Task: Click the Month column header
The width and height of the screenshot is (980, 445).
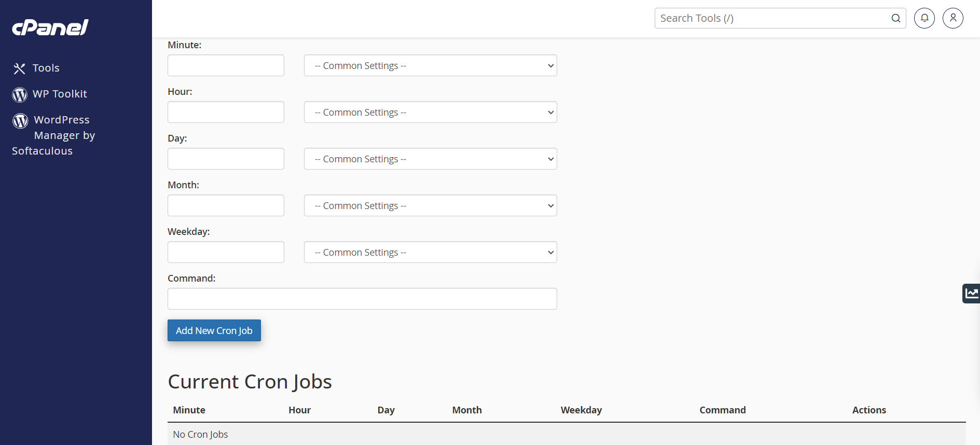Action: 467,410
